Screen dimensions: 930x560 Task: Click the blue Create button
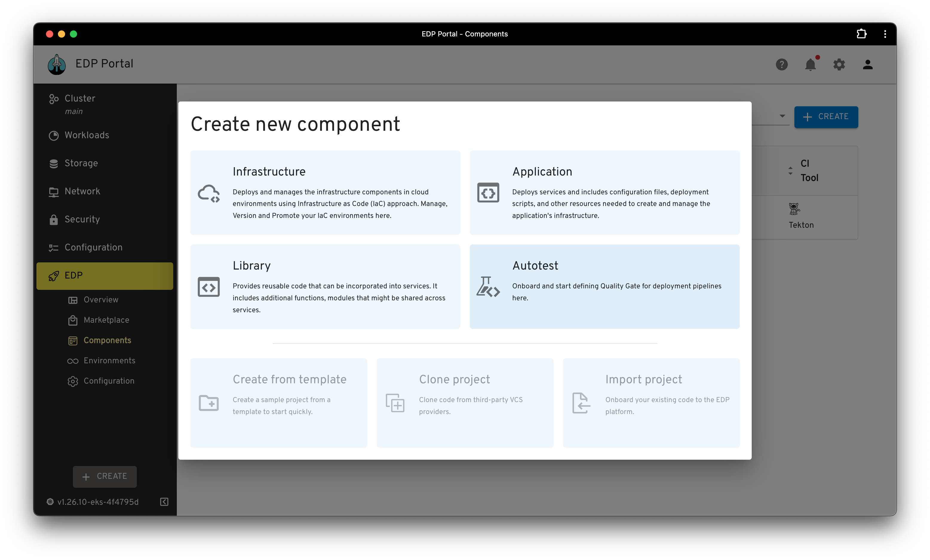click(x=825, y=117)
